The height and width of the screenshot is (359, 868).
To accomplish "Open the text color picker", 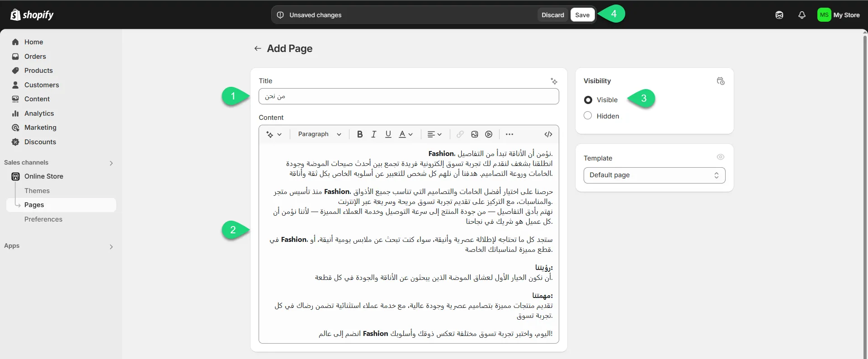I will coord(406,134).
